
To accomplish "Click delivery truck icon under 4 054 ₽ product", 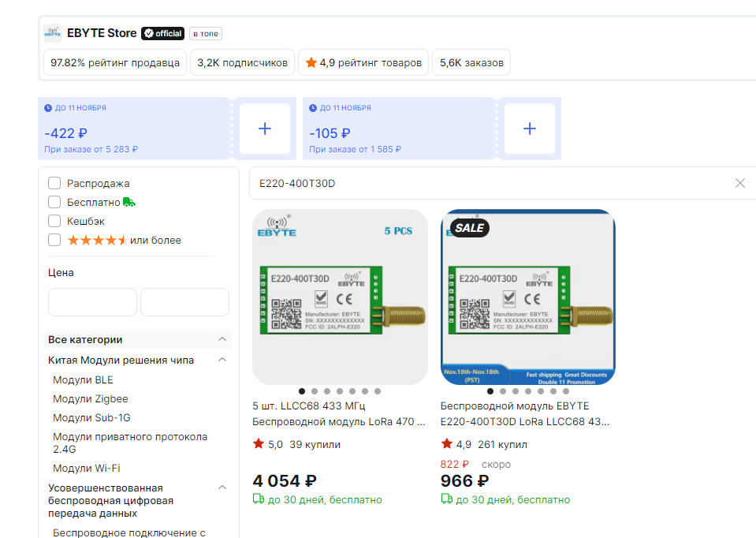I will (x=259, y=499).
